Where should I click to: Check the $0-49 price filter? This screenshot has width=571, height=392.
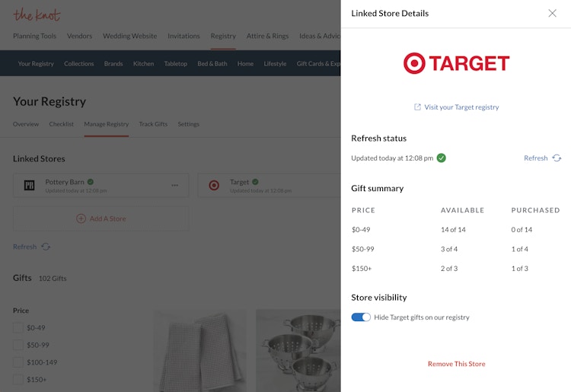pos(18,327)
